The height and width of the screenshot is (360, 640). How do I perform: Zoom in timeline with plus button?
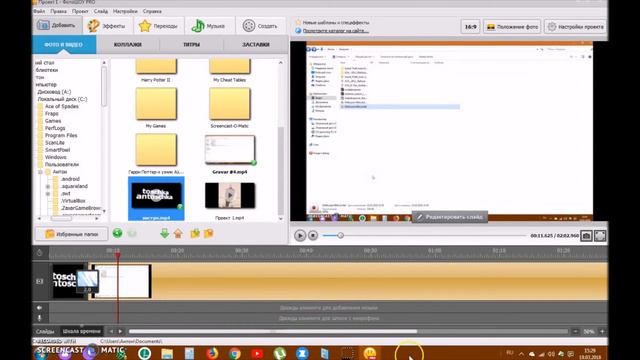coord(602,331)
